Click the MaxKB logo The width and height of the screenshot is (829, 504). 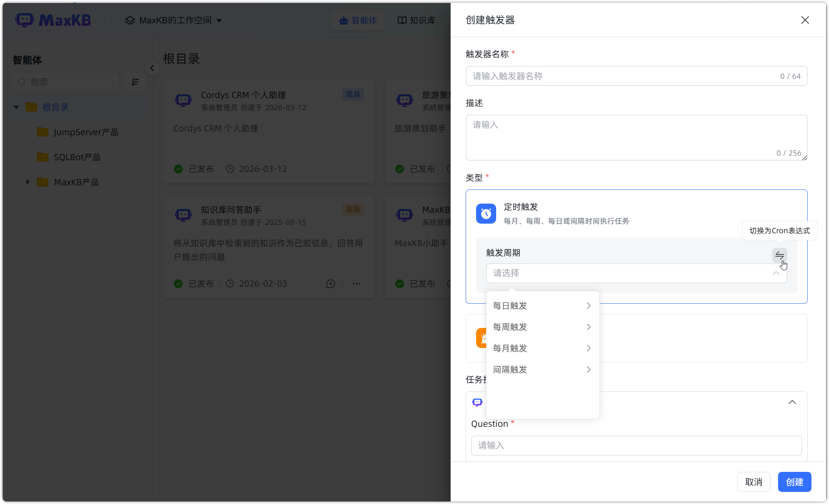(x=53, y=20)
